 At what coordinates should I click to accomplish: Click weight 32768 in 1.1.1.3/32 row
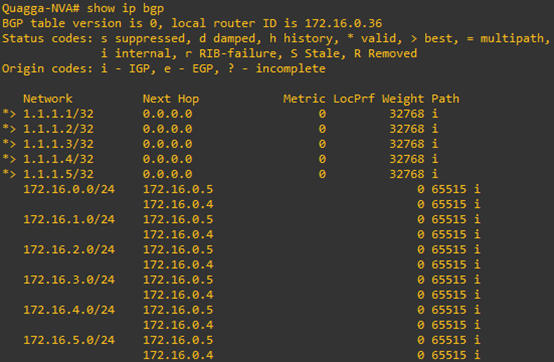[x=407, y=144]
